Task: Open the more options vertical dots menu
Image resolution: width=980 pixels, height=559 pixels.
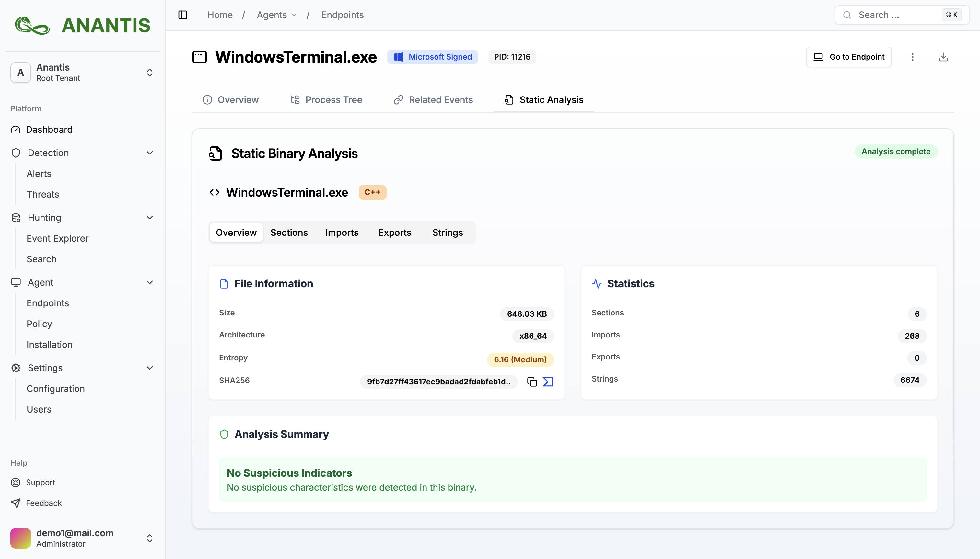Action: [x=912, y=57]
